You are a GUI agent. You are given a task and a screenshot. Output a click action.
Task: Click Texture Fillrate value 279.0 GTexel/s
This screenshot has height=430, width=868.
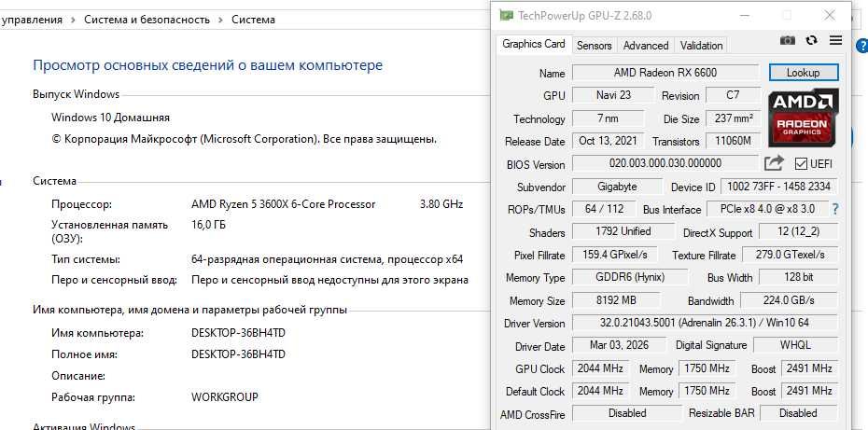(x=790, y=255)
